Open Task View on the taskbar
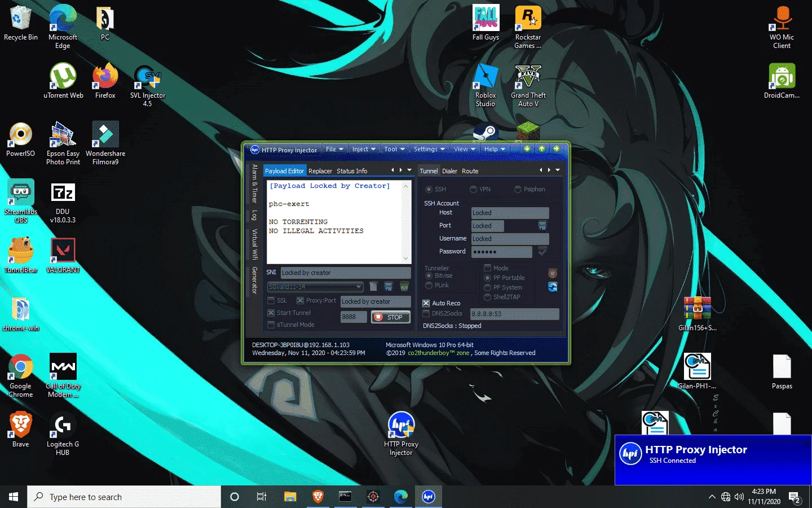This screenshot has width=812, height=508. [262, 497]
